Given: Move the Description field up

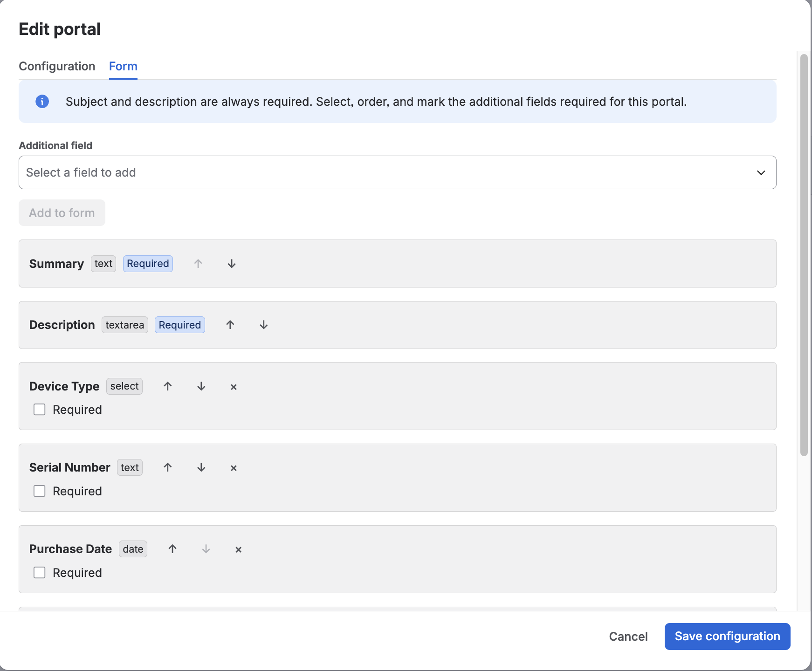Looking at the screenshot, I should (x=230, y=325).
